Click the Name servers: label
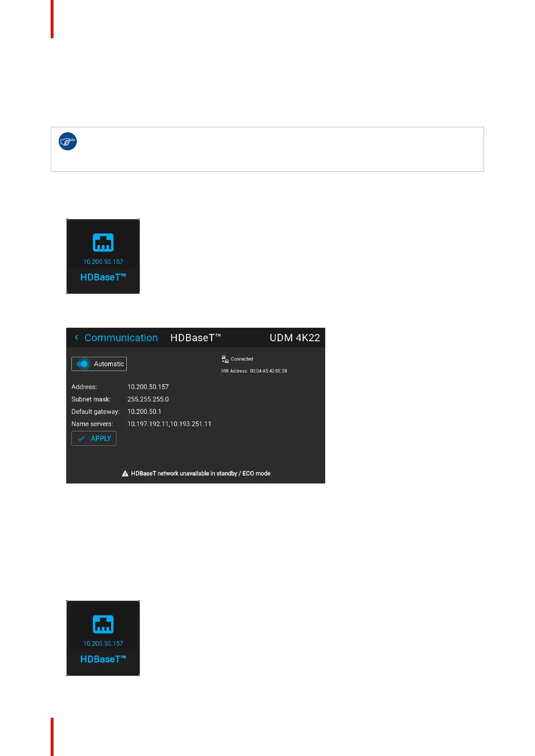 (x=92, y=424)
